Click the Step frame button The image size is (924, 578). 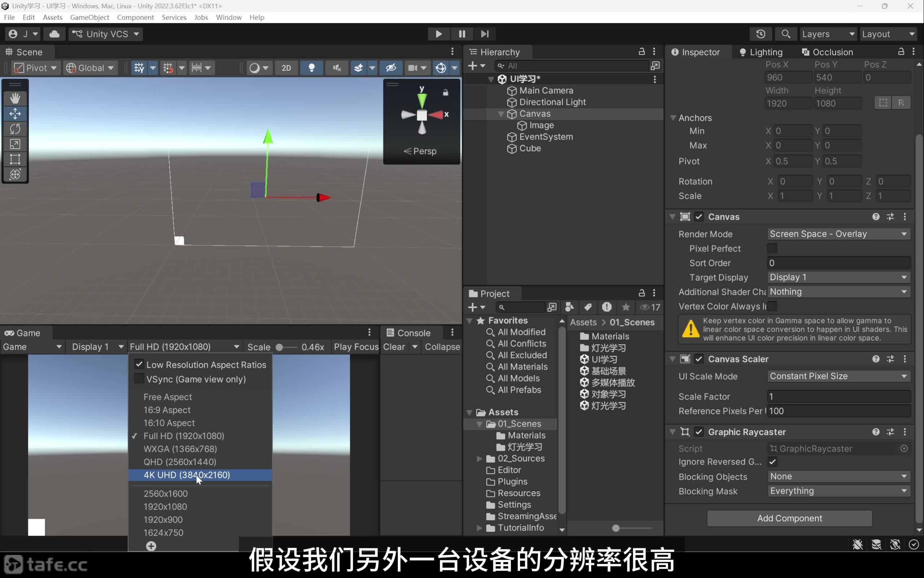tap(484, 34)
